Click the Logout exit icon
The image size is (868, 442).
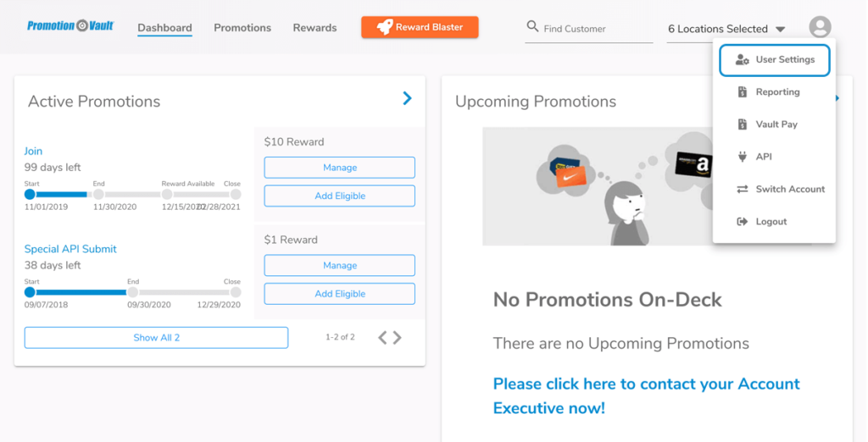point(743,222)
